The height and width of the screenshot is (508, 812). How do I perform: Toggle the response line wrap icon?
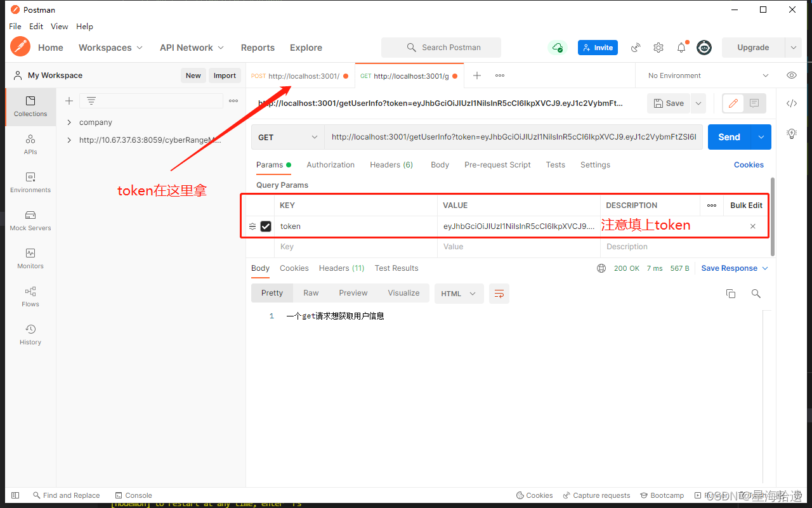(x=499, y=294)
